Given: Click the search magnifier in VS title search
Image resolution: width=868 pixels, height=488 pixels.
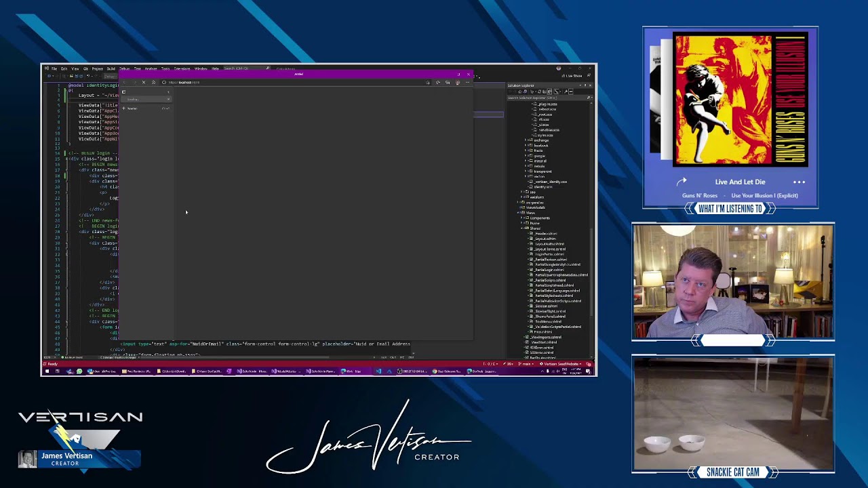Looking at the screenshot, I should (x=267, y=68).
